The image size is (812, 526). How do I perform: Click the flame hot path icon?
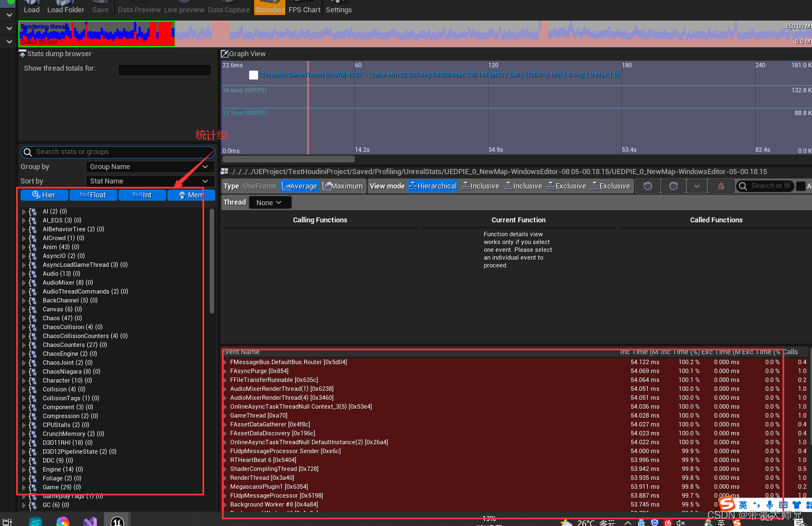[x=721, y=186]
